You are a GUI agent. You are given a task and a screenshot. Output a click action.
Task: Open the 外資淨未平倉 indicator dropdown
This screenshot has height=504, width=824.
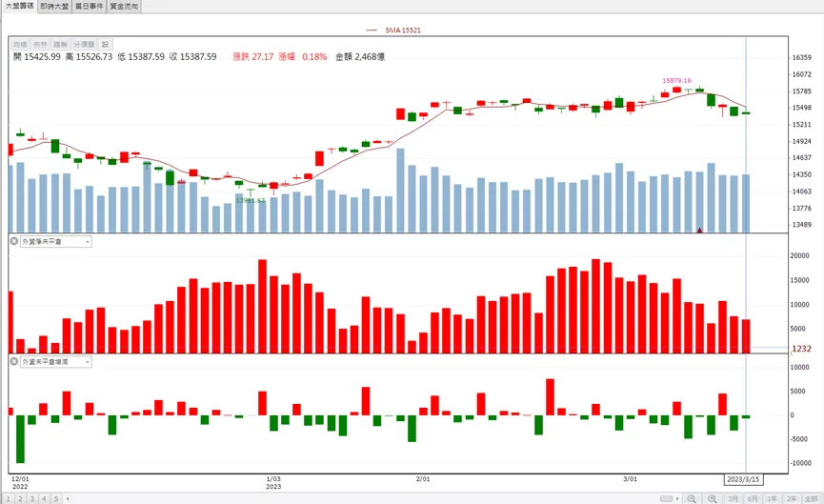pos(55,242)
